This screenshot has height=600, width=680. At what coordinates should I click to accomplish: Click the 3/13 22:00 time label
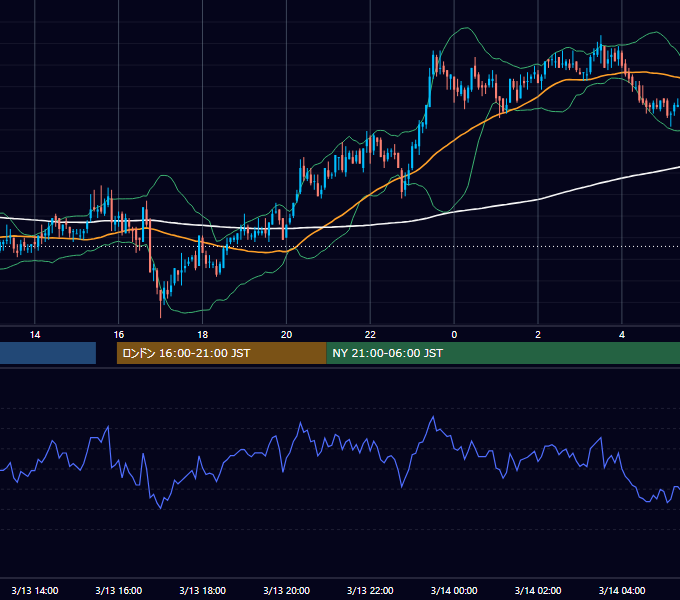pyautogui.click(x=370, y=590)
